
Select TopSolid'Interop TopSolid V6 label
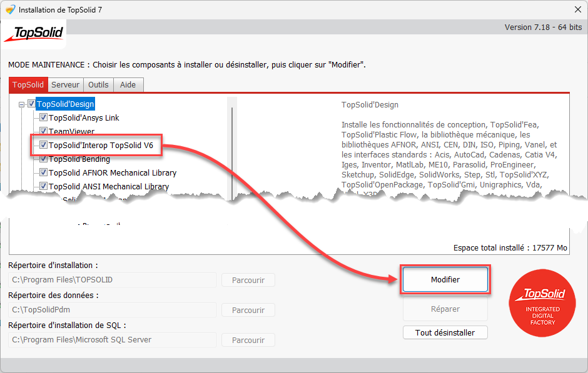101,146
